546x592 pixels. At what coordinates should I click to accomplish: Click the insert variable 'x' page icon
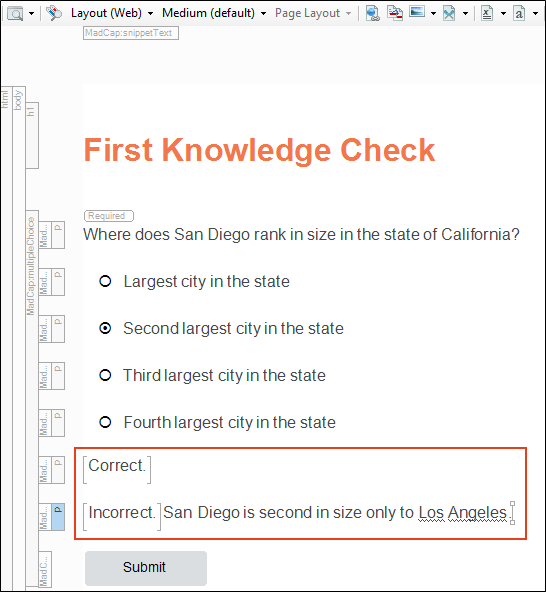(487, 13)
